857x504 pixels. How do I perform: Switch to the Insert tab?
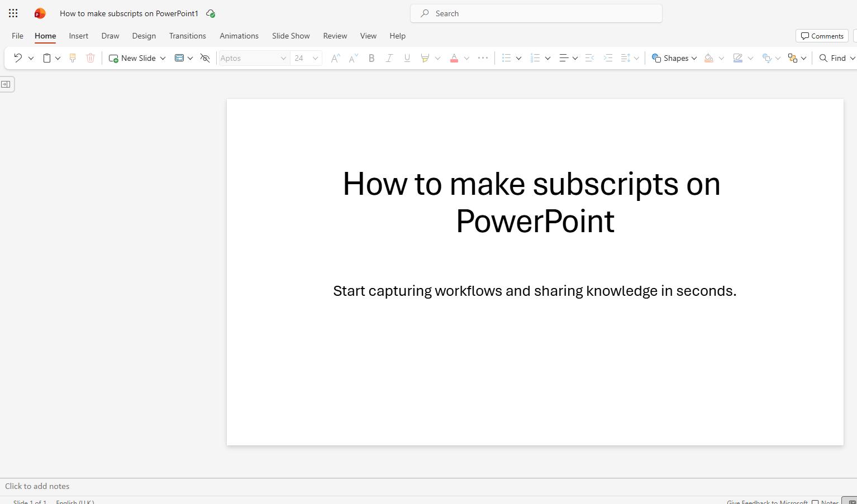[x=79, y=36]
